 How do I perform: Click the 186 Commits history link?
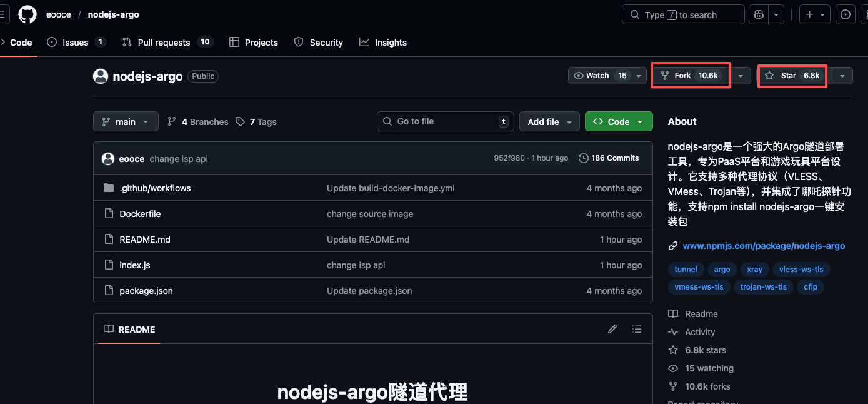tap(609, 158)
